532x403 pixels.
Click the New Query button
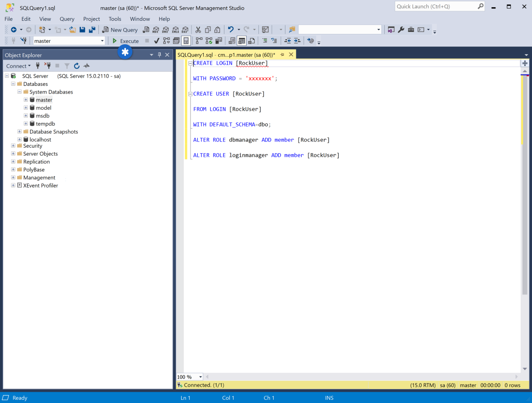(120, 30)
